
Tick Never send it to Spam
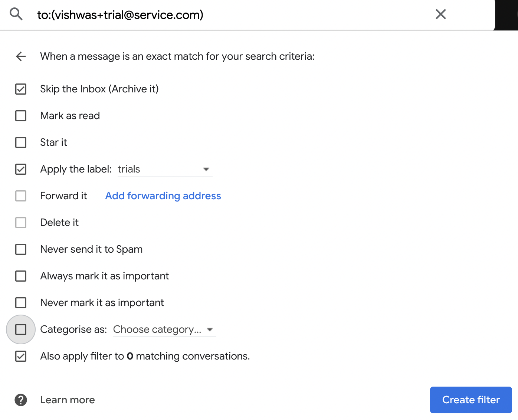pos(21,249)
